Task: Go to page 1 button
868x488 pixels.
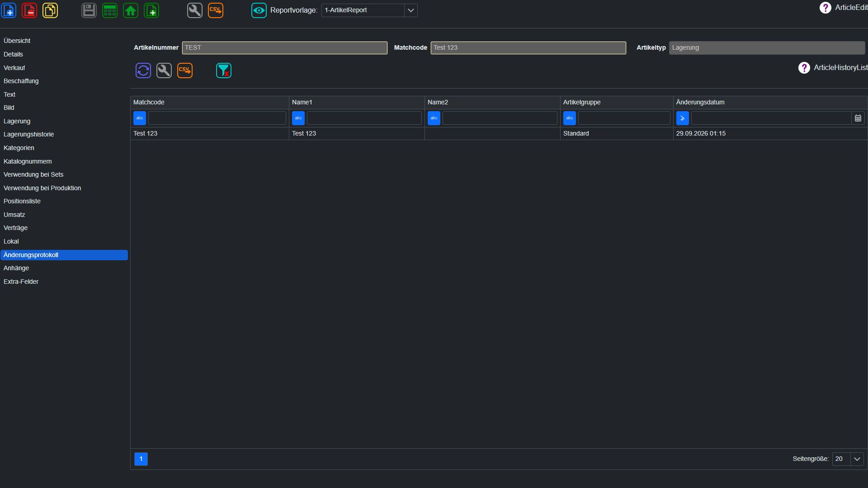Action: [141, 459]
